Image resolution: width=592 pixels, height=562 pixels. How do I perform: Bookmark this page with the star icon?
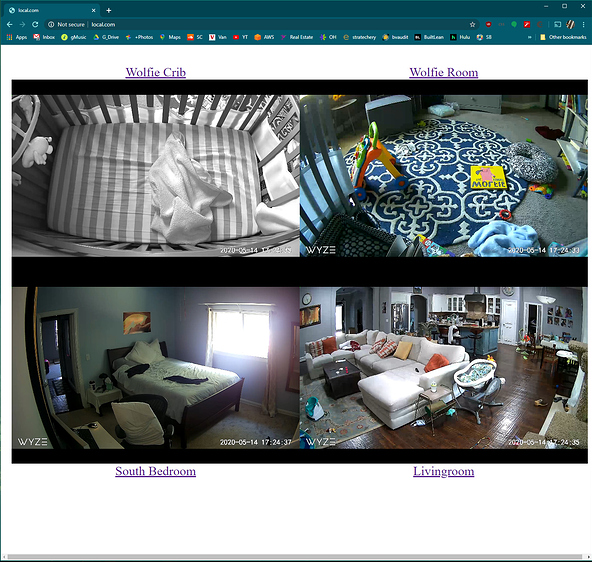pyautogui.click(x=472, y=25)
